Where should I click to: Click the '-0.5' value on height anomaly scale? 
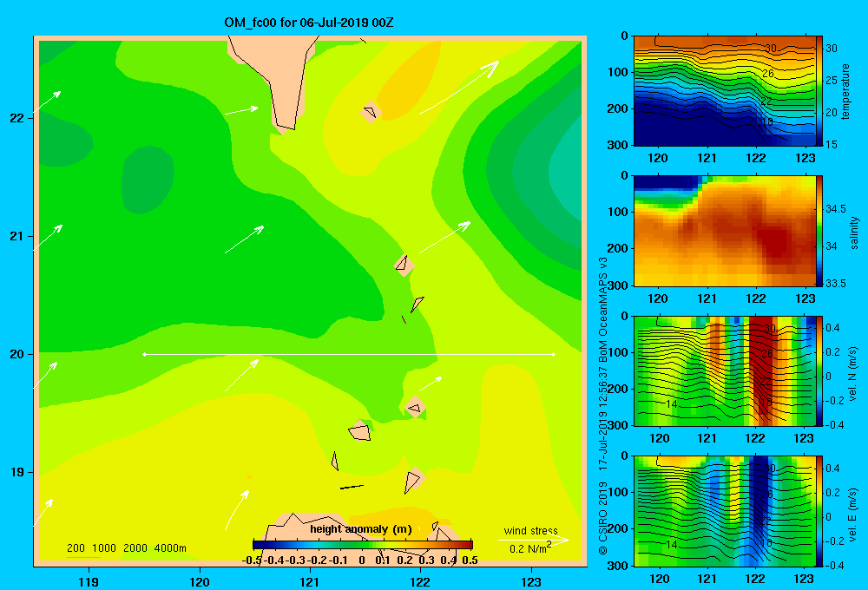(252, 560)
